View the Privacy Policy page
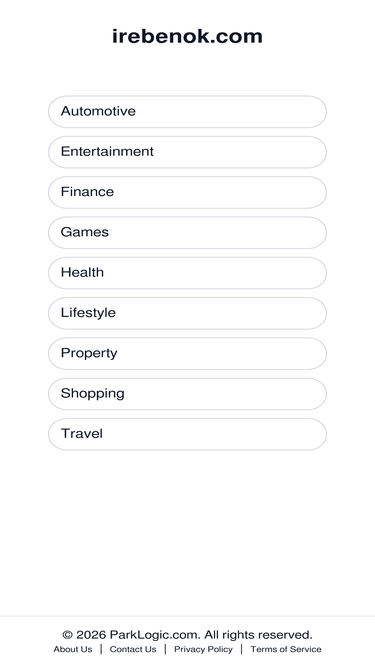The width and height of the screenshot is (375, 667). coord(203,649)
